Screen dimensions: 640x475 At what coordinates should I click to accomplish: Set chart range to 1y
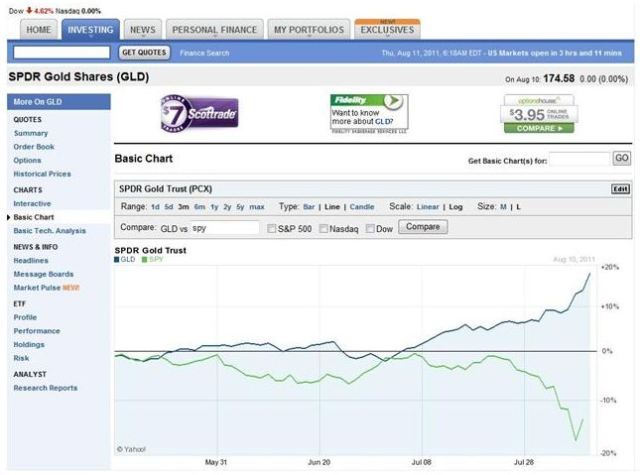tap(215, 207)
